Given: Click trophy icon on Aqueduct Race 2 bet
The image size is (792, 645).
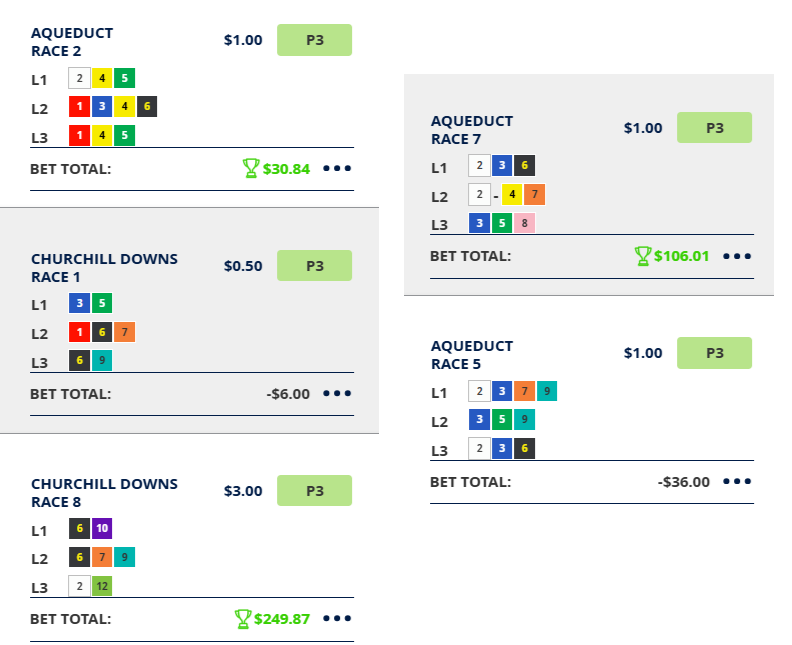Looking at the screenshot, I should point(251,168).
